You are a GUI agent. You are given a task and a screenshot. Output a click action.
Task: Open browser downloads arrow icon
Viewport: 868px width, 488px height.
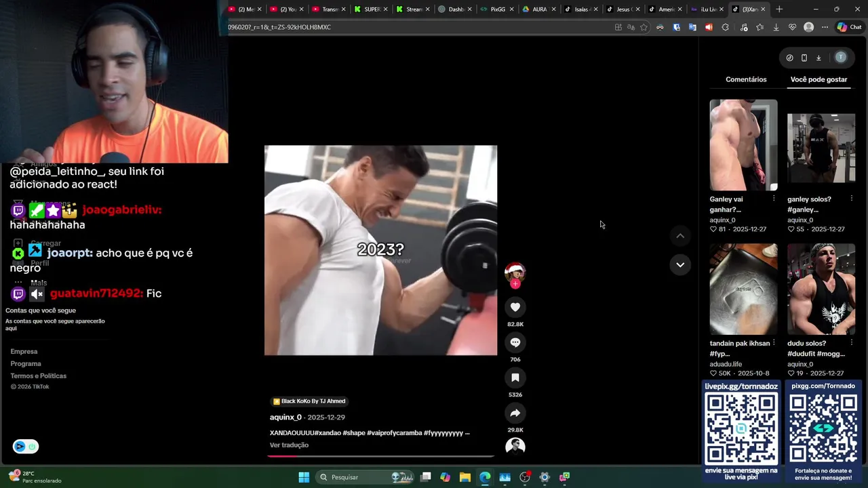point(776,27)
